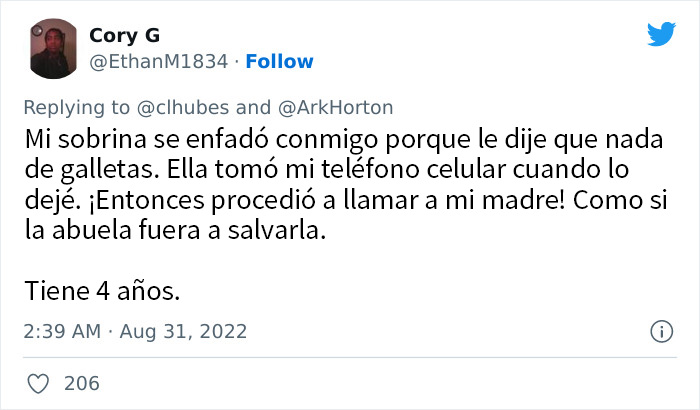Open the @clhubes mention in the reply line
Viewport: 700px width, 410px height.
tap(183, 108)
